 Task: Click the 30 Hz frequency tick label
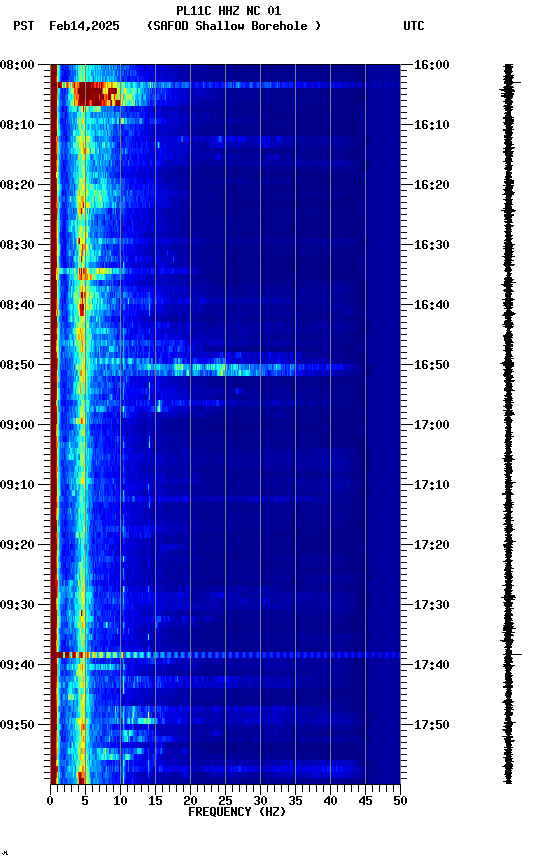tap(260, 801)
